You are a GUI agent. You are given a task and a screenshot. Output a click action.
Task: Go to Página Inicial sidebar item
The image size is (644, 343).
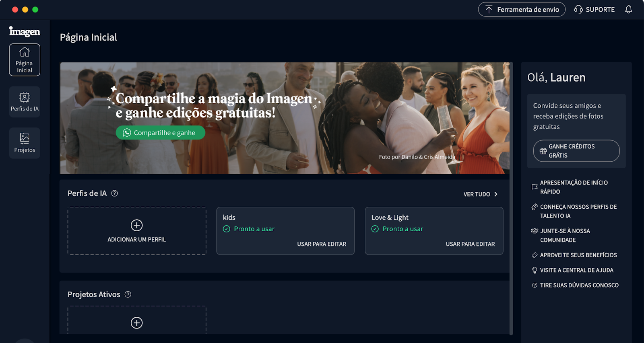pos(25,60)
